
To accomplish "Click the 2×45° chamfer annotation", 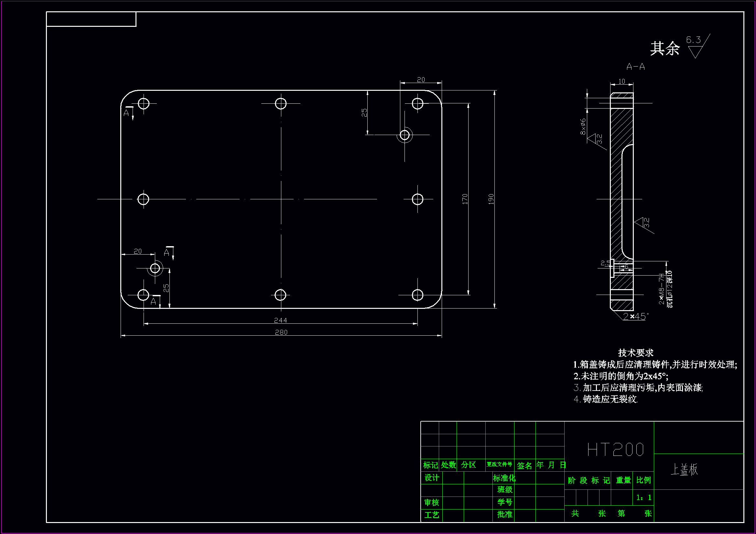I will (x=635, y=317).
